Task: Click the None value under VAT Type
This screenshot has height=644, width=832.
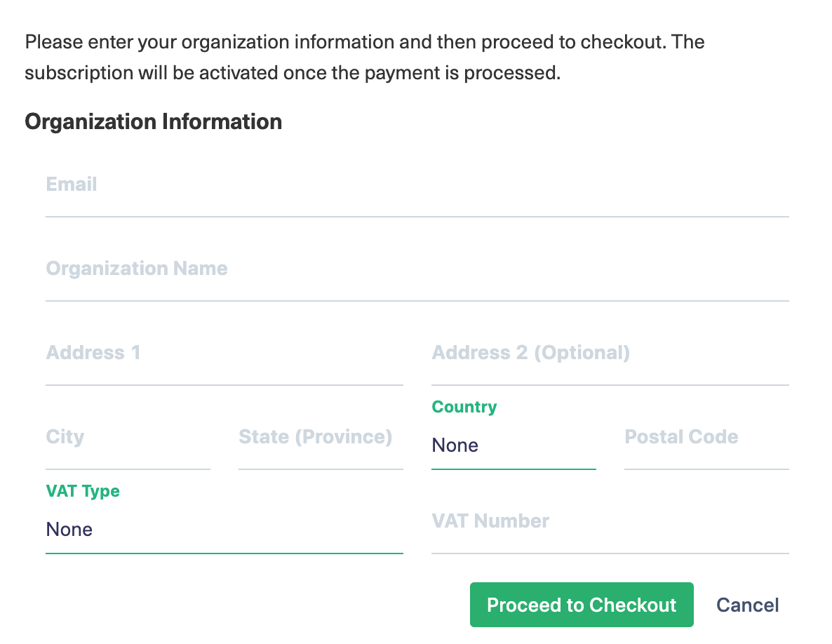Action: tap(69, 530)
